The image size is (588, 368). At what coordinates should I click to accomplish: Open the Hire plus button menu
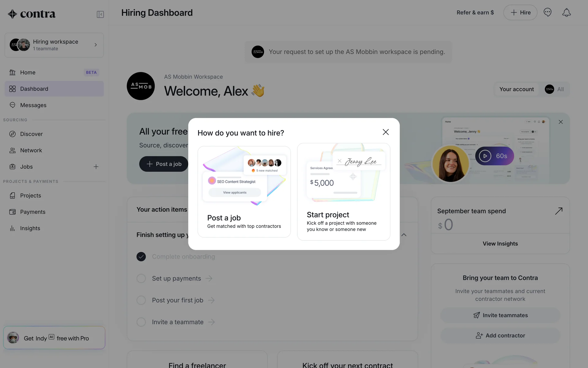pos(520,13)
